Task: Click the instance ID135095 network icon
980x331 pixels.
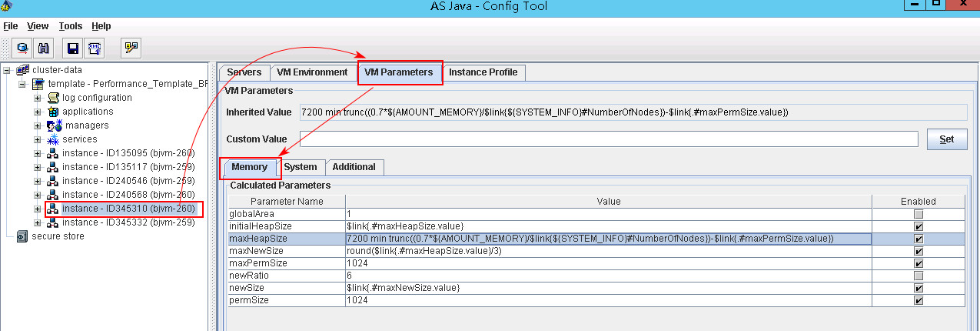Action: pos(53,153)
